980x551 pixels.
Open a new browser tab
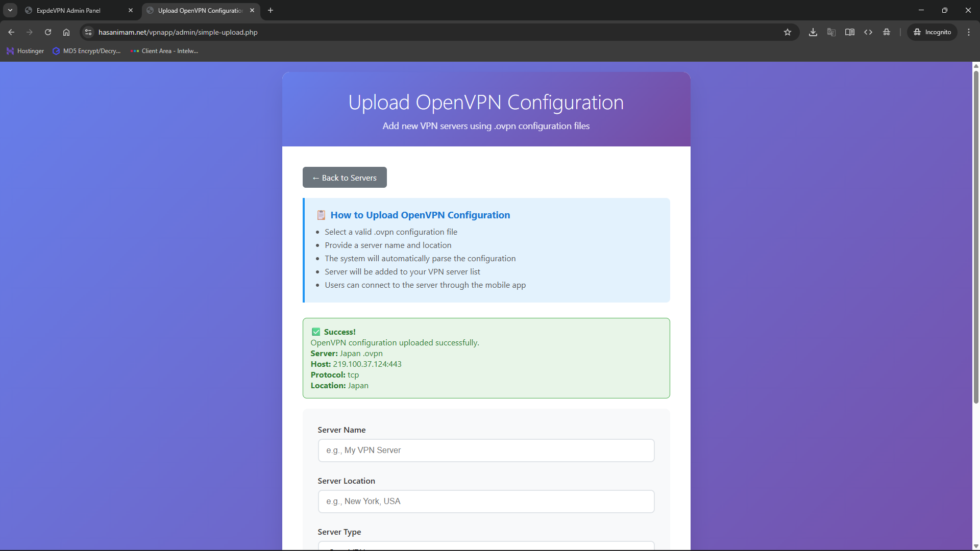271,10
